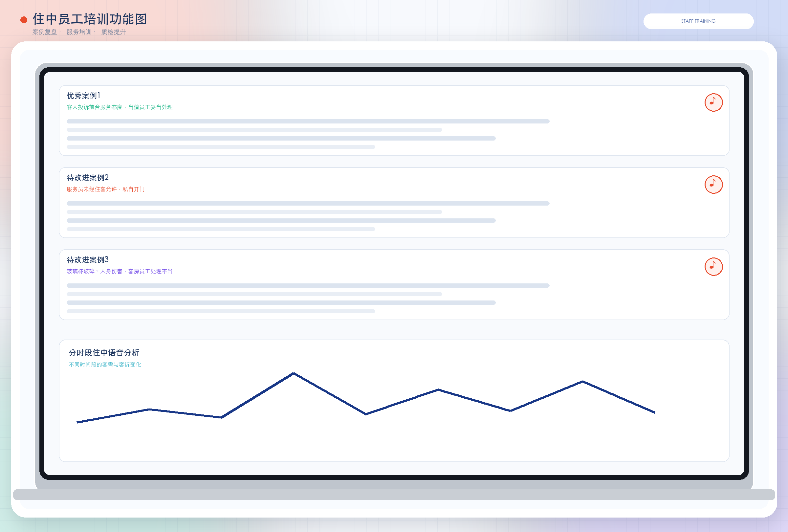788x532 pixels.
Task: Play audio for 待改进案例2
Action: (x=713, y=185)
